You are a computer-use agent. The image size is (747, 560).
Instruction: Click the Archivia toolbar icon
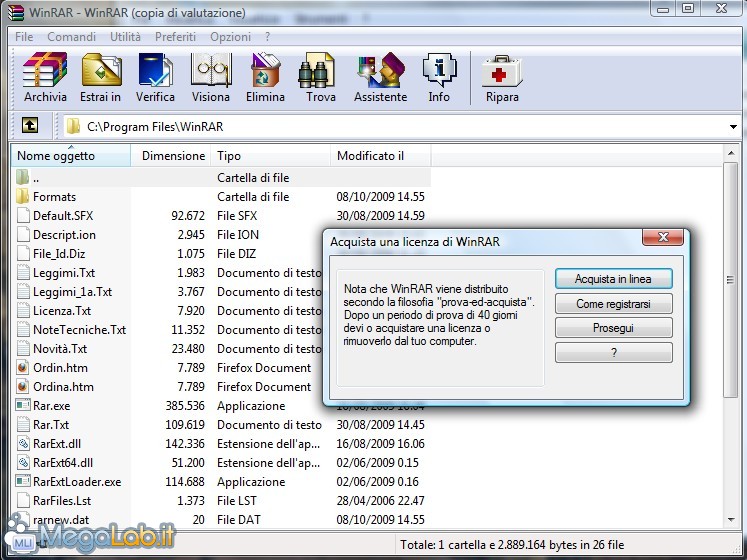click(x=45, y=71)
